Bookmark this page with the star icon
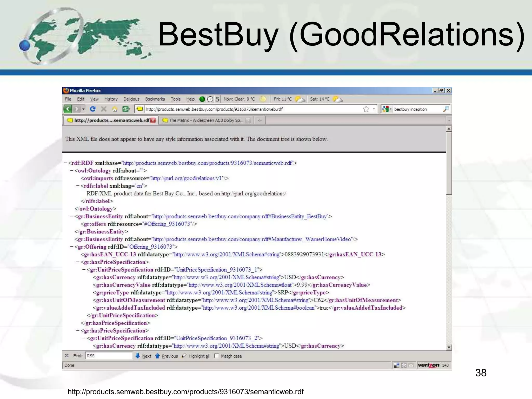Screen dimensions: 532x399 click(x=366, y=109)
